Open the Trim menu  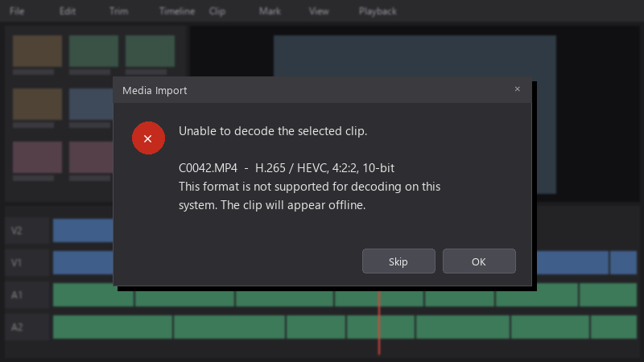pos(118,11)
